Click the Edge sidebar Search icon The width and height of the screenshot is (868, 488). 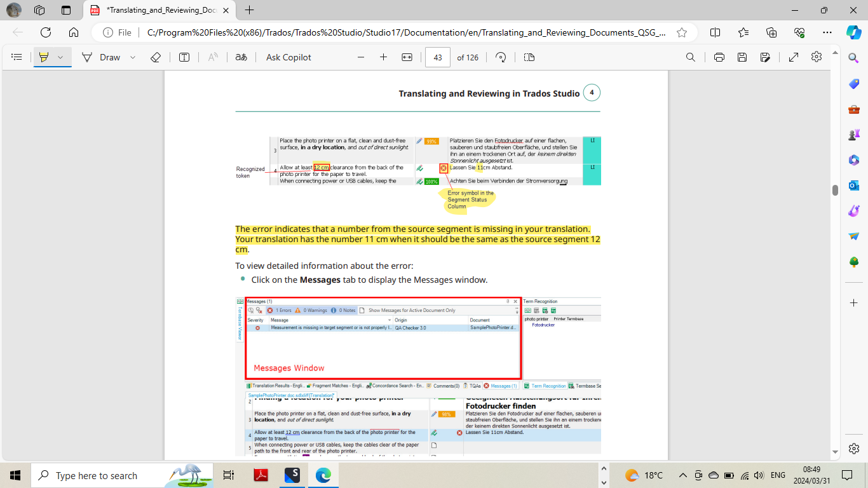[x=853, y=58]
